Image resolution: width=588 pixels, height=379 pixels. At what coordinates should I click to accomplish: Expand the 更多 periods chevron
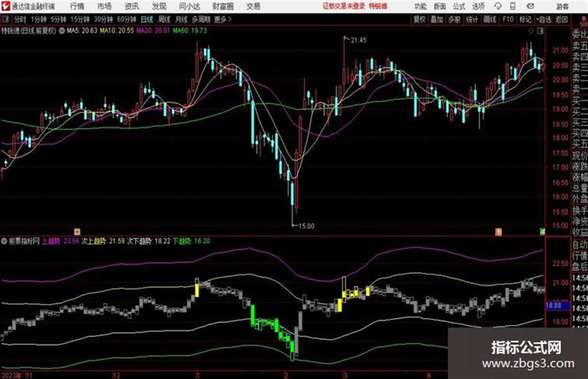(223, 19)
